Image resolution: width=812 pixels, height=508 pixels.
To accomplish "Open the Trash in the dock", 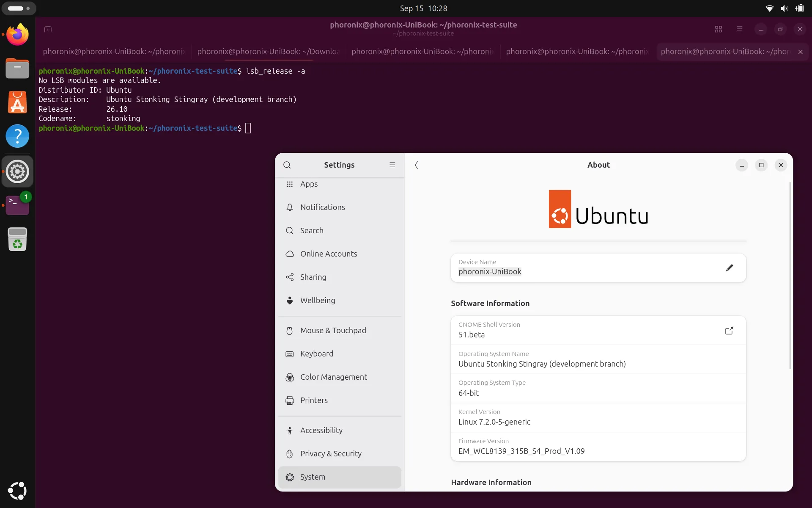I will pos(17,239).
